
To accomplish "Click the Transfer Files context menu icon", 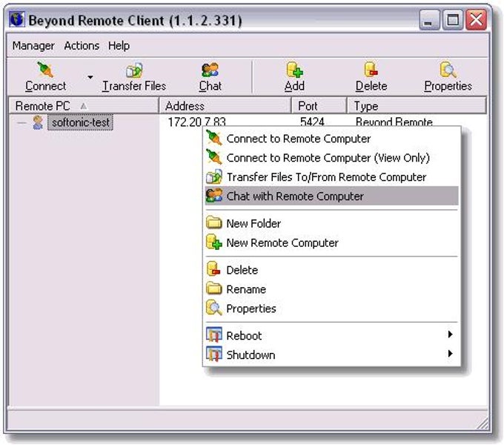I will pos(214,177).
